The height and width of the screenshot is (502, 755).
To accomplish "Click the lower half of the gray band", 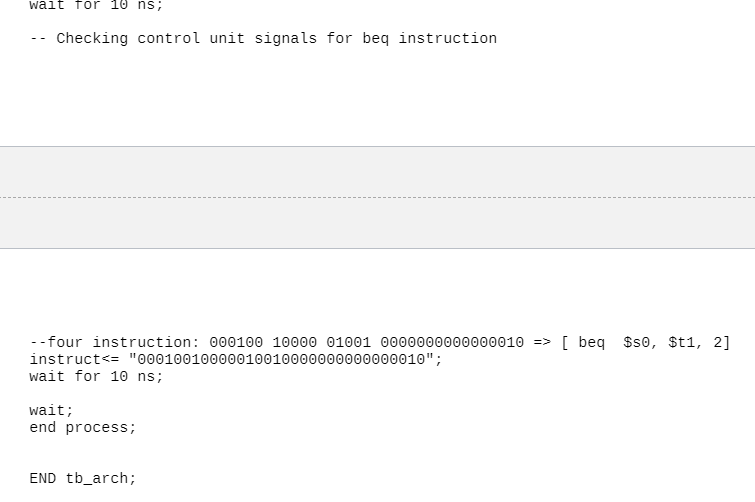I will (377, 223).
